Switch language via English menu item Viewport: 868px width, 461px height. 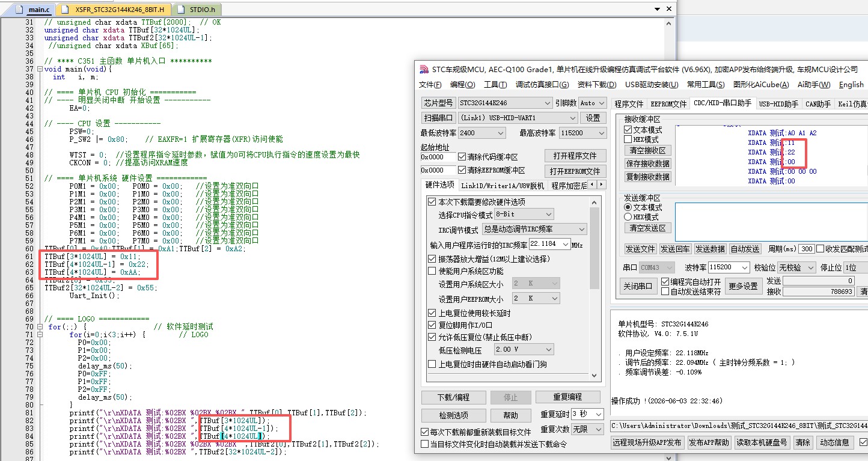851,85
